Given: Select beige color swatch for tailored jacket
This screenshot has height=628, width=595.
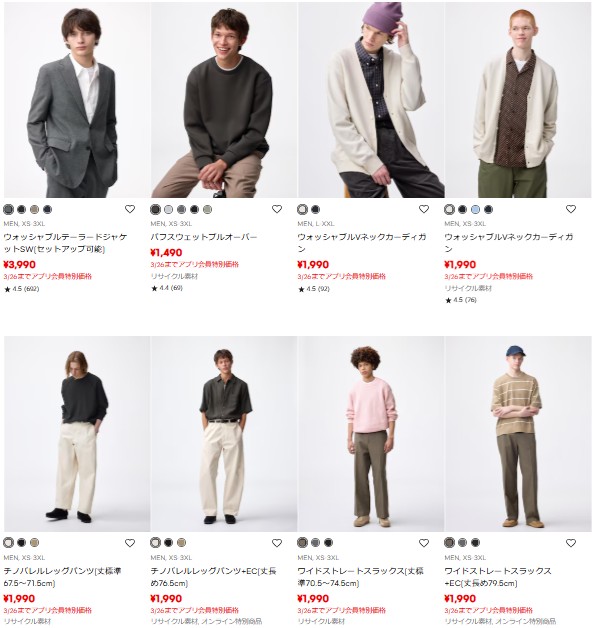Looking at the screenshot, I should tap(34, 209).
